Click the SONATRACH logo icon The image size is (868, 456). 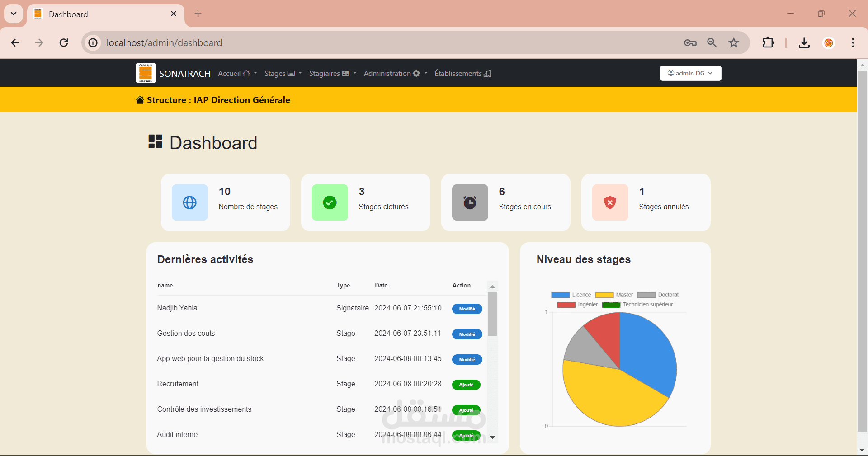146,73
